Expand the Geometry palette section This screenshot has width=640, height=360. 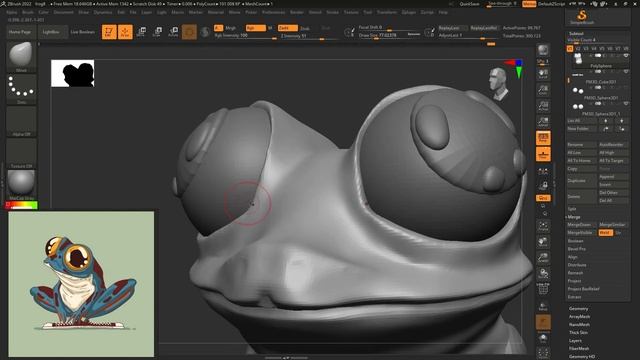pos(578,309)
